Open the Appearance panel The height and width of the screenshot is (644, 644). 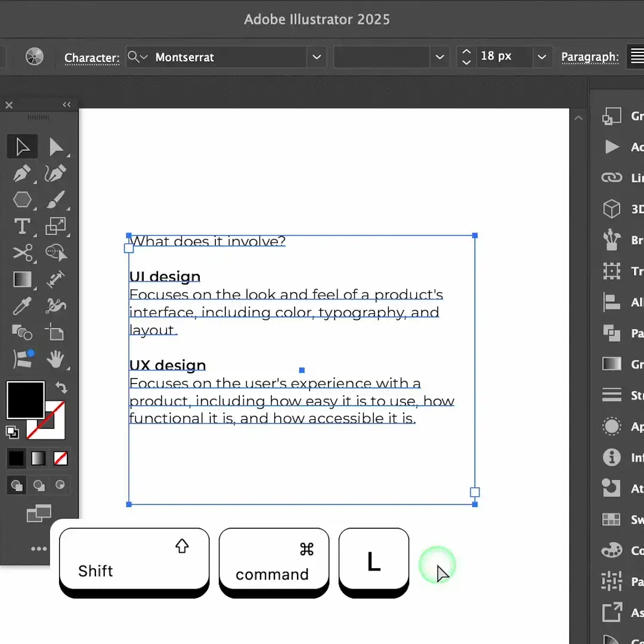point(612,426)
